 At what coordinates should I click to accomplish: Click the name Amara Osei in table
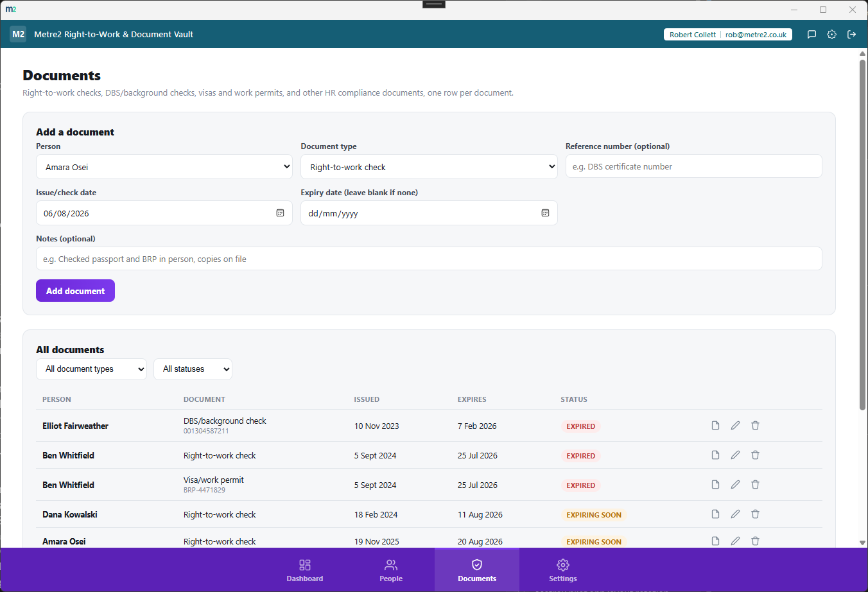coord(64,541)
